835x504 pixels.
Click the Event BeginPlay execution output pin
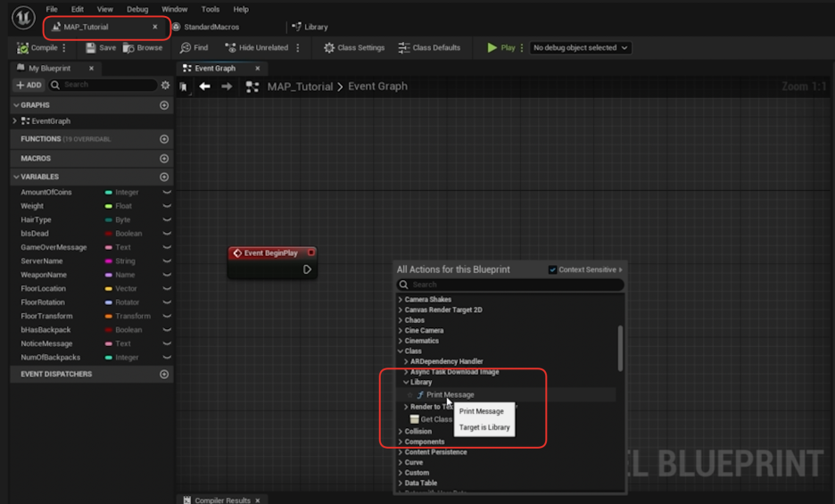[307, 269]
